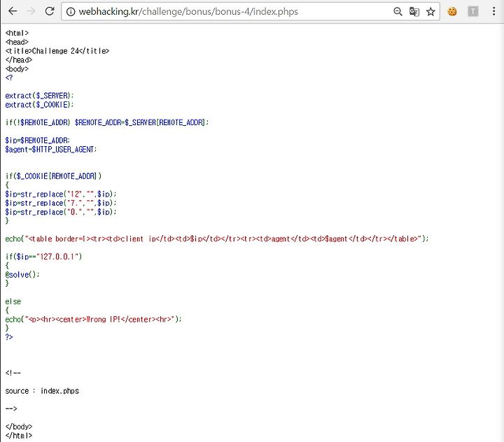
Task: Click the $ip=$REMOTE_ADDR; line
Action: 37,141
